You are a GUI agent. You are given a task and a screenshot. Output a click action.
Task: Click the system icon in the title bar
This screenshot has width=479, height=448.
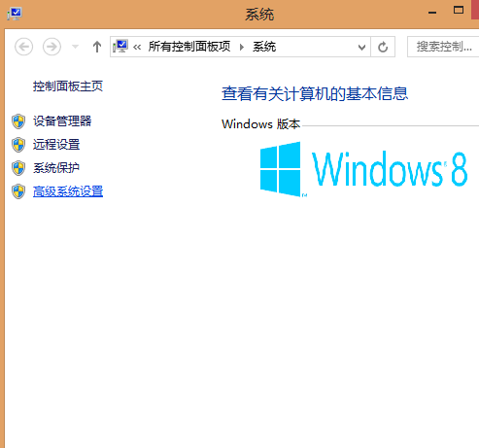point(15,14)
